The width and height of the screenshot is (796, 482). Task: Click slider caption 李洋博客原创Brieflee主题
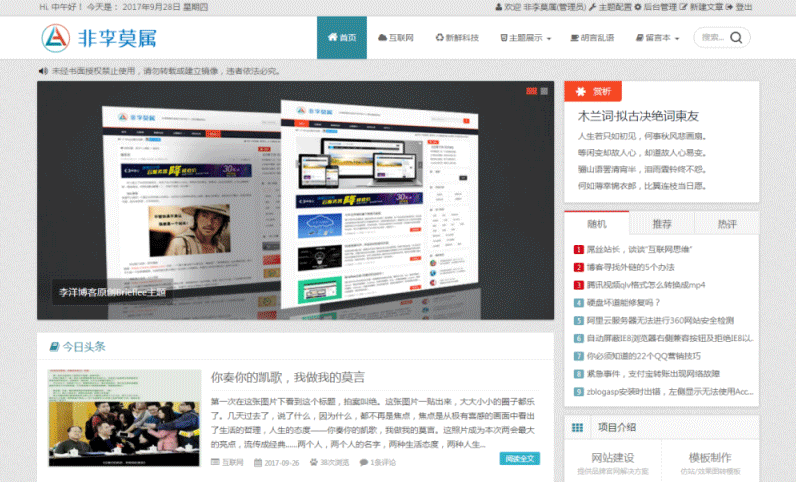(113, 292)
